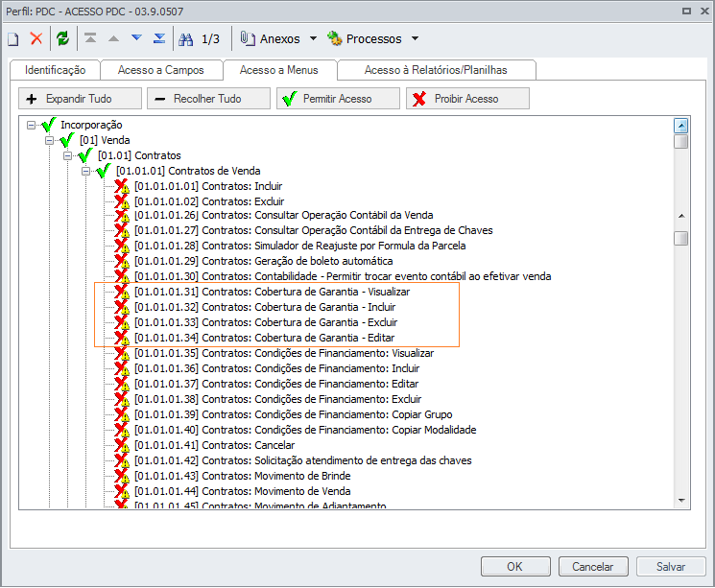Click scrollbar up arrow at top of tree
The width and height of the screenshot is (715, 588).
click(x=681, y=126)
